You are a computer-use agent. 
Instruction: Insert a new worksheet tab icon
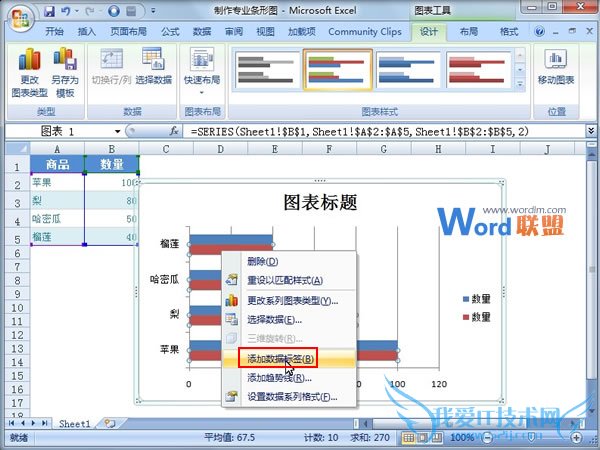(x=110, y=423)
